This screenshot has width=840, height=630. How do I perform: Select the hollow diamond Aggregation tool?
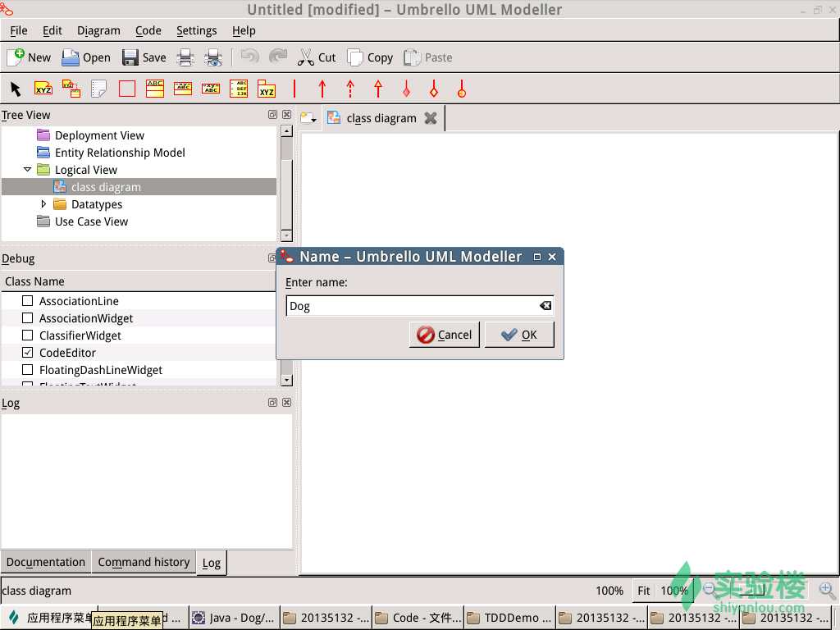tap(434, 89)
